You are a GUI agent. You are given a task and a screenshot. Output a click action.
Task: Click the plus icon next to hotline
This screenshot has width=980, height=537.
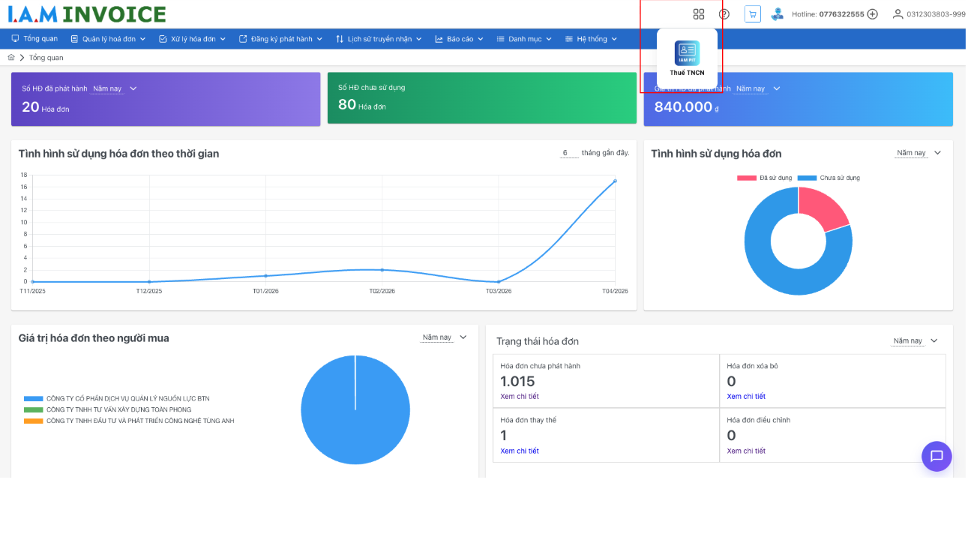[x=873, y=14]
